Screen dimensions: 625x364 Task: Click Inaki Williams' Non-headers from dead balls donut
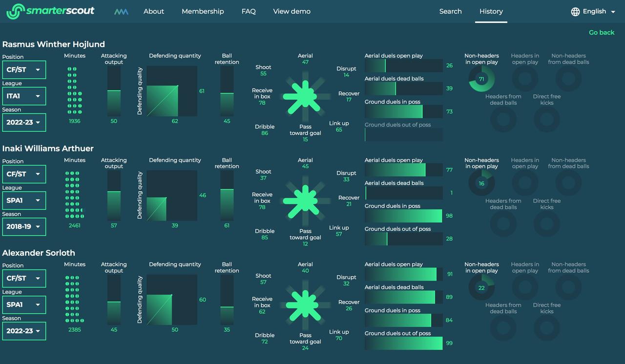pyautogui.click(x=568, y=183)
